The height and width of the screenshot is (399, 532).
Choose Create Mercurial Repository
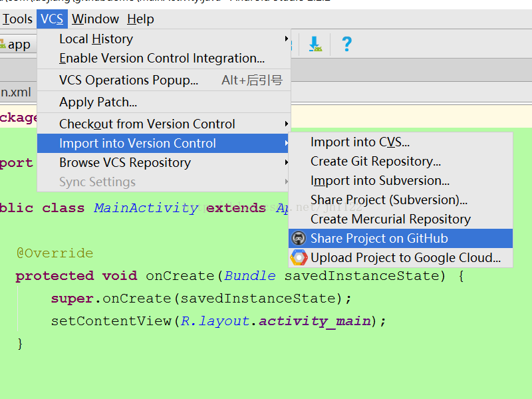point(400,219)
